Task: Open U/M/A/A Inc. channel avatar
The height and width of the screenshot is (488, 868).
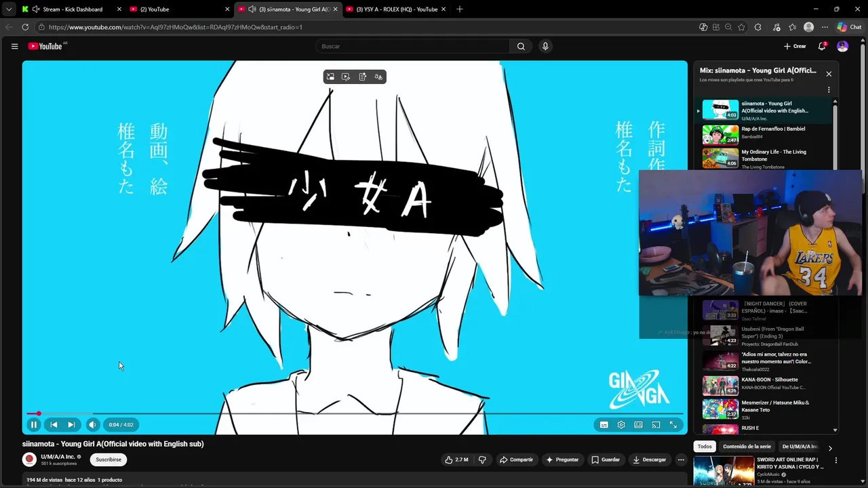Action: click(x=29, y=460)
